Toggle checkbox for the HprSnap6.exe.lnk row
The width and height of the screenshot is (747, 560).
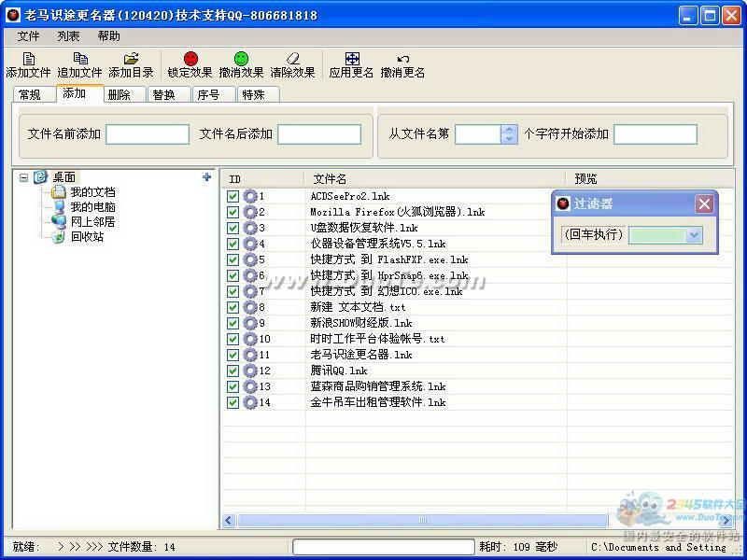click(233, 275)
